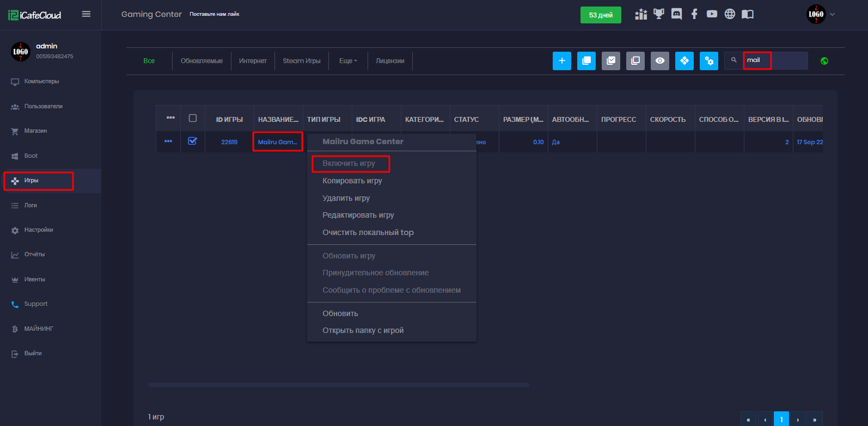Click the horizontal table scrollbar

pyautogui.click(x=339, y=385)
